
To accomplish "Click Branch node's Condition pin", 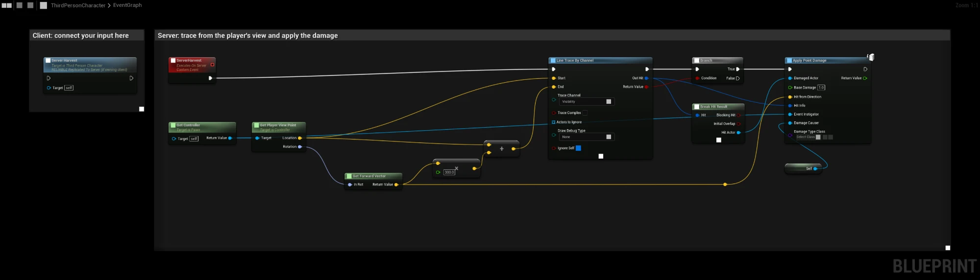I will 697,78.
